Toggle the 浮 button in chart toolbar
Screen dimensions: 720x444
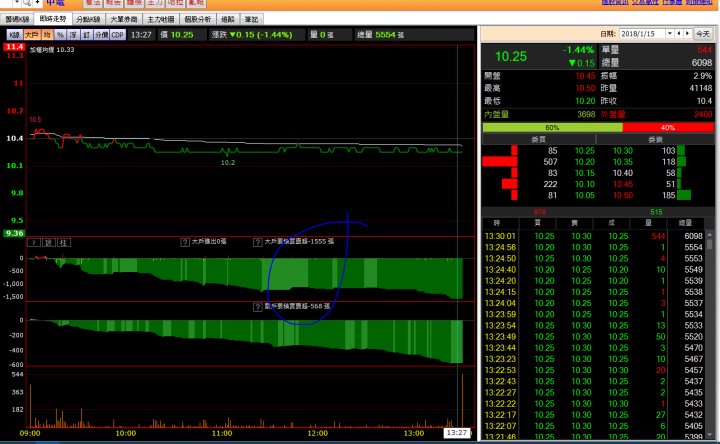[x=73, y=35]
